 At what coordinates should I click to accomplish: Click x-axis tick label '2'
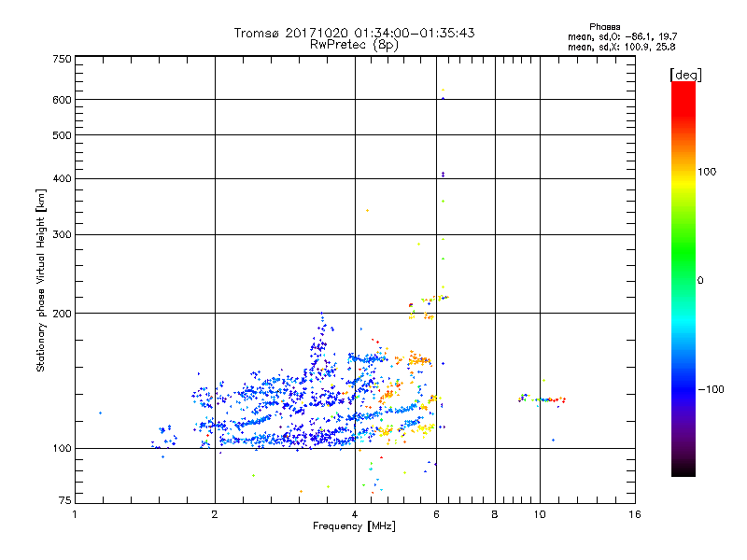(215, 514)
